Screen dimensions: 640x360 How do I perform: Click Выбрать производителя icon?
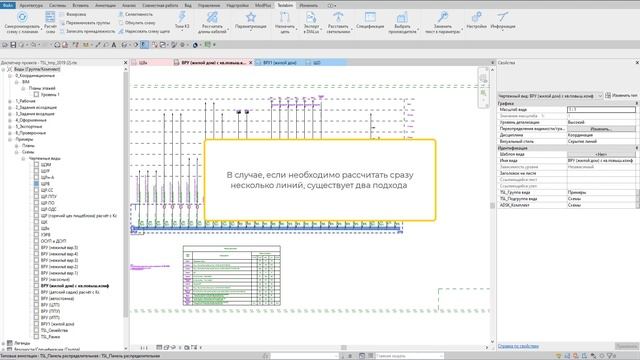402,17
